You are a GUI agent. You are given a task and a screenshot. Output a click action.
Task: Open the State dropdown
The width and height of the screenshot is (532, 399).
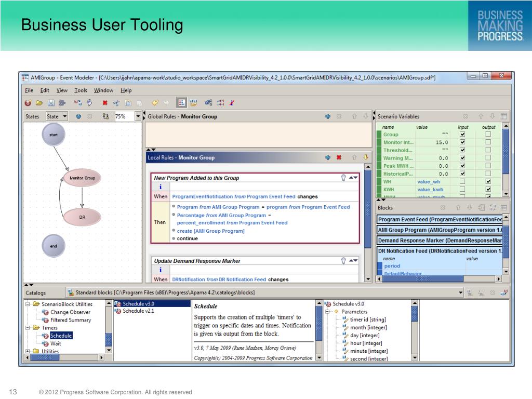tap(57, 116)
